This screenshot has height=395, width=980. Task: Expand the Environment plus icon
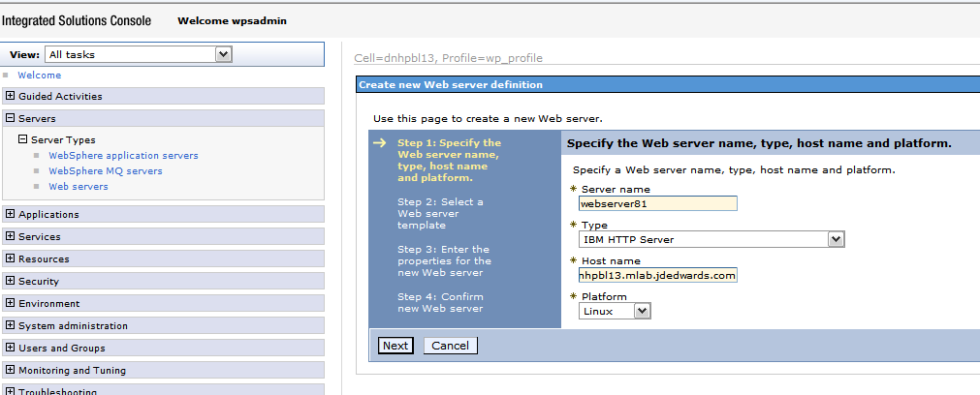click(10, 303)
